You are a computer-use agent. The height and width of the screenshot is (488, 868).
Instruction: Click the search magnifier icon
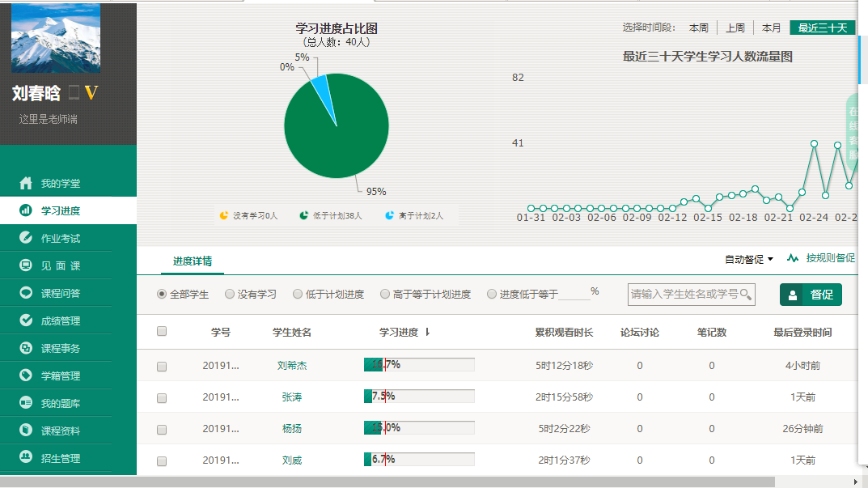746,295
